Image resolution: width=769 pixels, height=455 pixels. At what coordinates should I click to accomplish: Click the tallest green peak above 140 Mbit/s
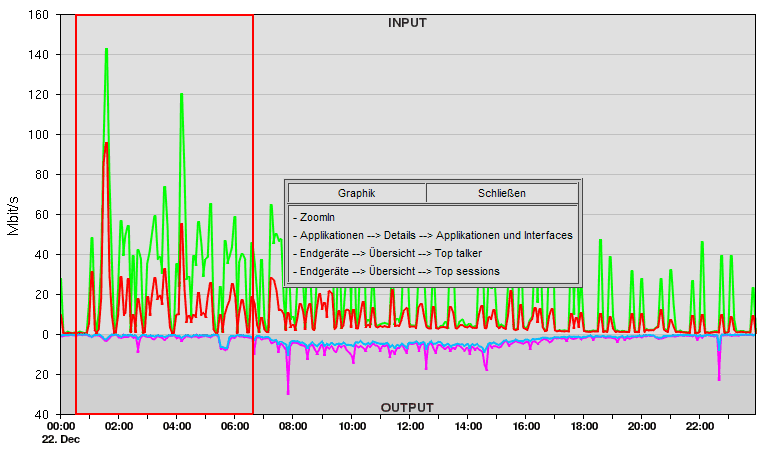coord(106,50)
